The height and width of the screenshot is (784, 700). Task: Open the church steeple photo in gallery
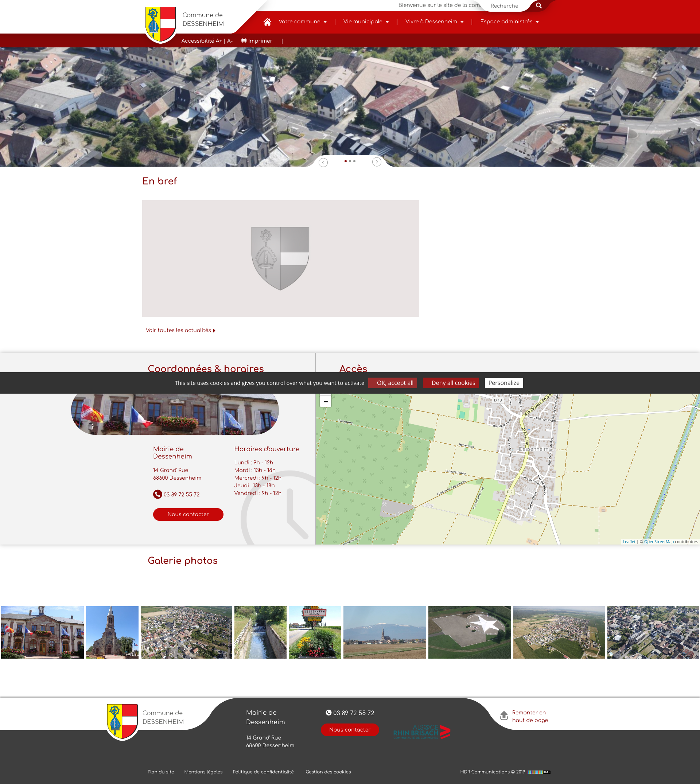pos(112,632)
